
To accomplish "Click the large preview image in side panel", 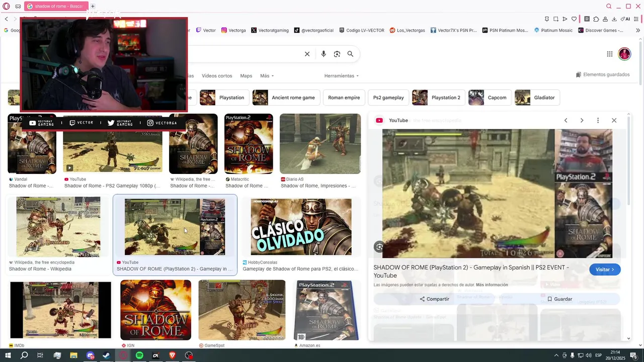I will pyautogui.click(x=497, y=194).
